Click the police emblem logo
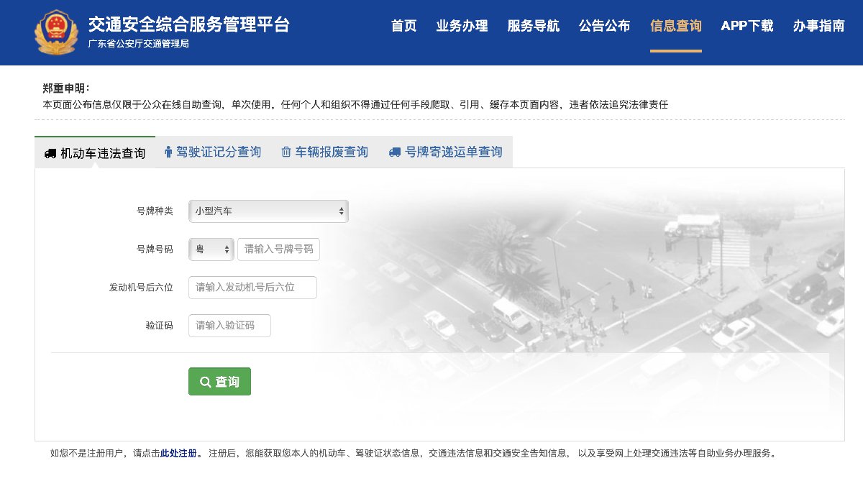Screen dimensions: 863x504 pyautogui.click(x=55, y=32)
